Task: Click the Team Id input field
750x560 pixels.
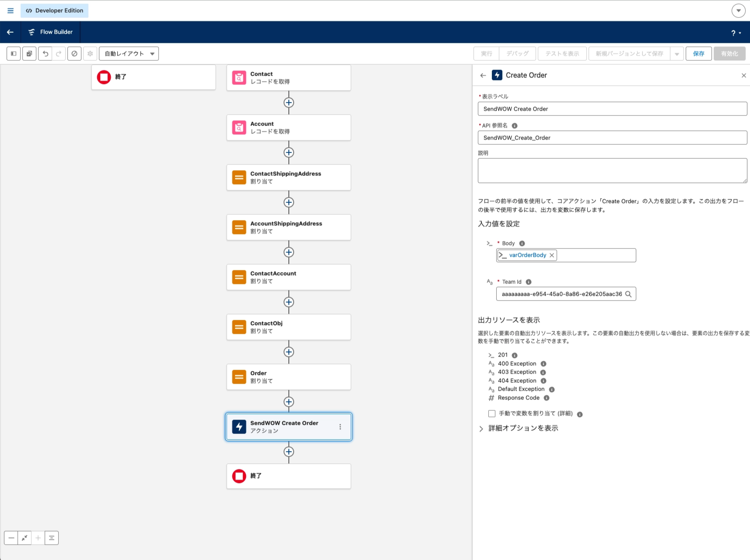Action: 566,294
